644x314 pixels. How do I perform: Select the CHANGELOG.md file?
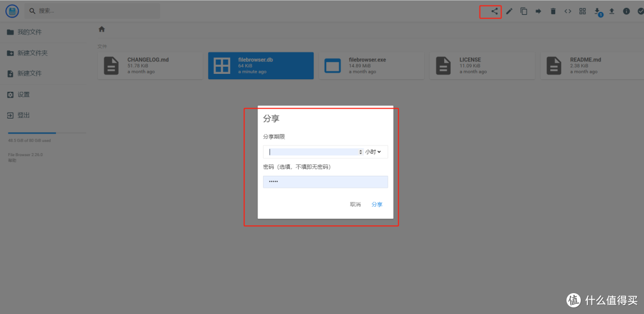point(150,66)
